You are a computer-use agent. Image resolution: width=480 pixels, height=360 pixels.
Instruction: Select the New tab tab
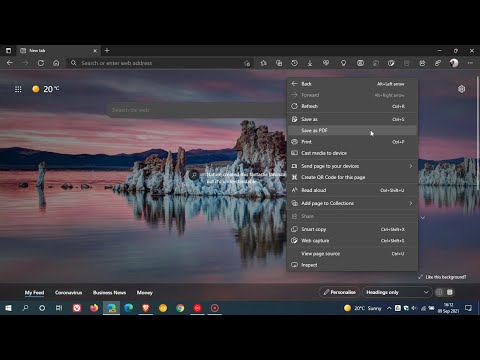[x=58, y=50]
